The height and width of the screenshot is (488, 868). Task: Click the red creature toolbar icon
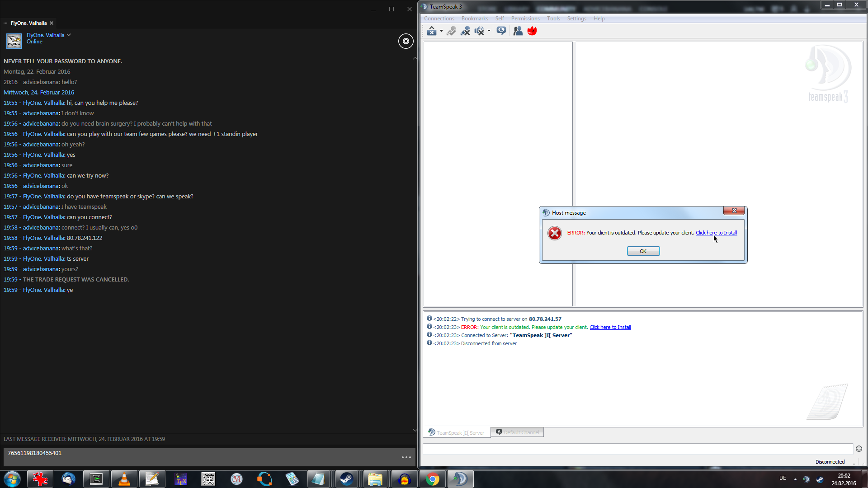click(x=532, y=31)
